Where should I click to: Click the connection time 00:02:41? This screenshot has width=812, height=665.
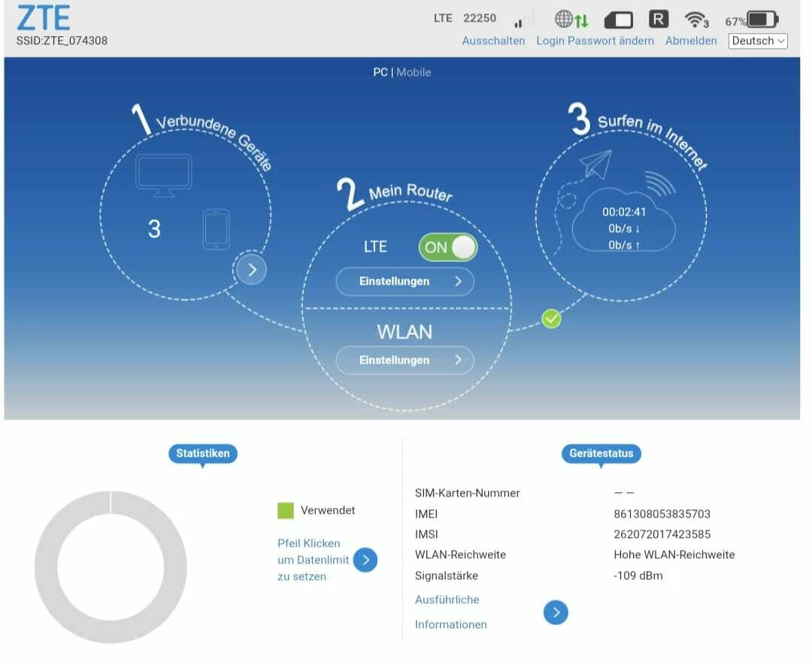[624, 212]
